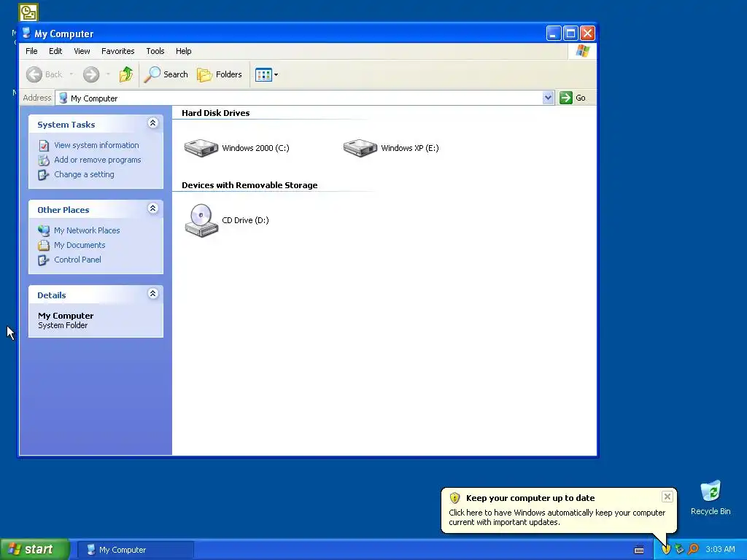Click the Keep your computer up to date balloon
Viewport: 747px width, 560px height.
coord(558,510)
